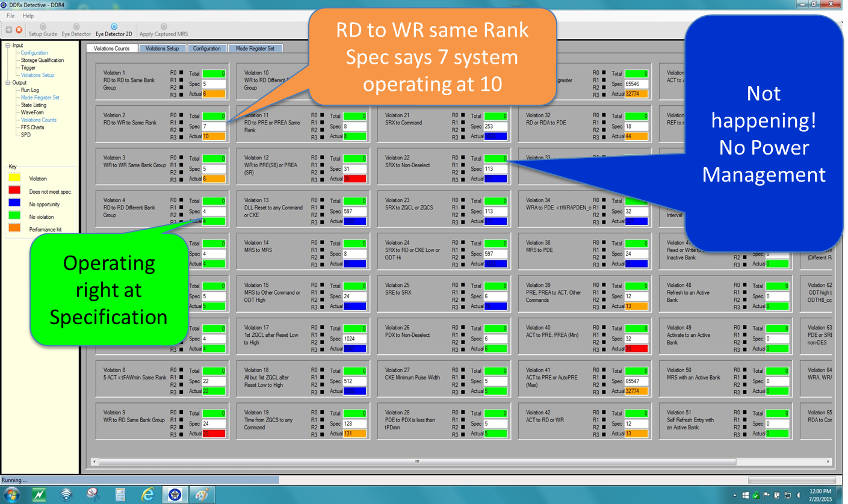Collapse the Input tree node
Screen dimensions: 848x504
click(x=7, y=45)
